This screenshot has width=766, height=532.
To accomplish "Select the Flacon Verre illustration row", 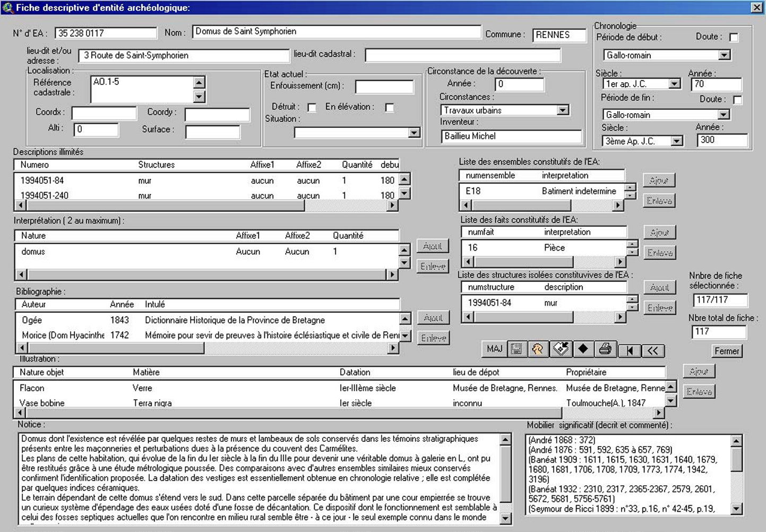I will tap(340, 388).
